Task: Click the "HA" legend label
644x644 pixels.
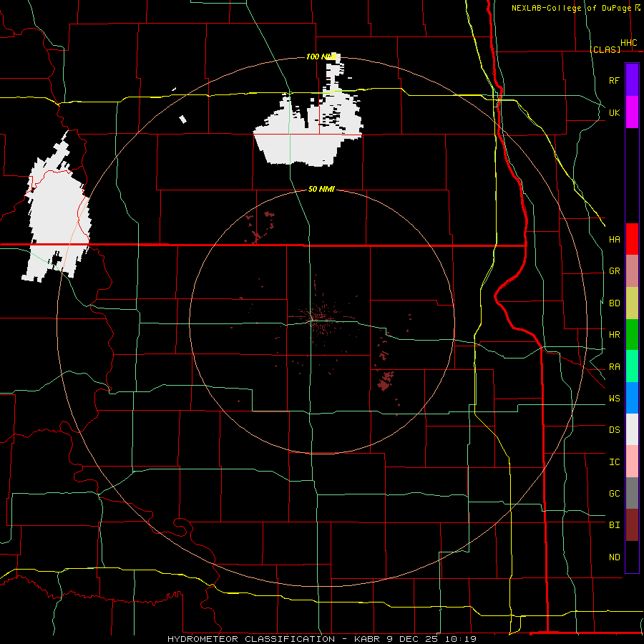Action: click(614, 240)
